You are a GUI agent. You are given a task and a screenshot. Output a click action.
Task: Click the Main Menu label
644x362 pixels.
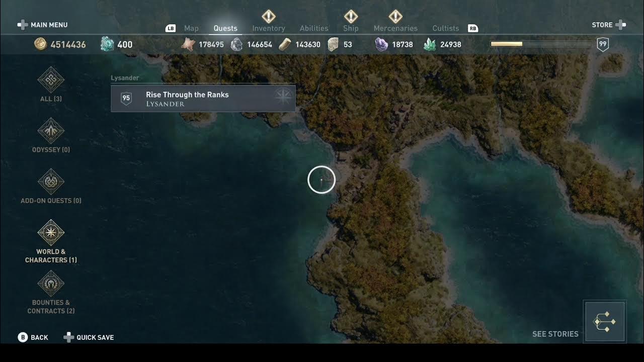pyautogui.click(x=49, y=25)
